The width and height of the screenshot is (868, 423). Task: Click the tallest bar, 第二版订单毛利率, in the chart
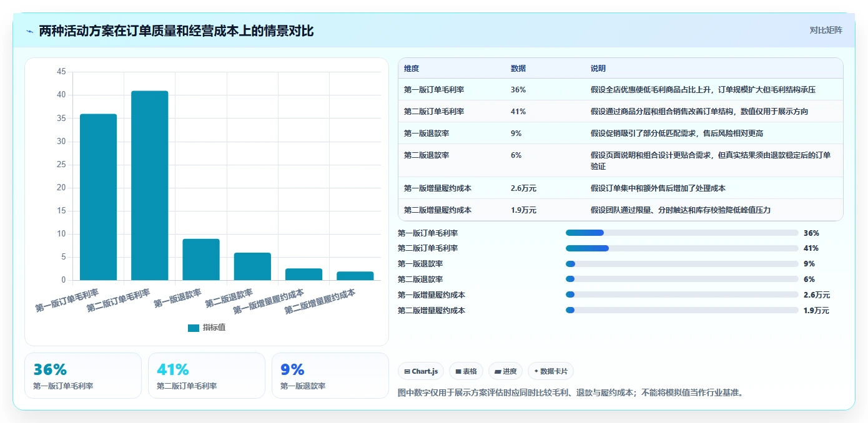[150, 185]
